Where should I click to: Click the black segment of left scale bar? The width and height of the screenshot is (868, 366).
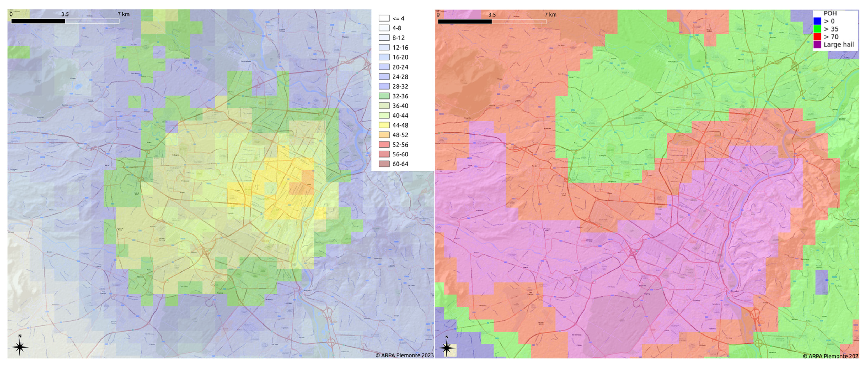(38, 21)
